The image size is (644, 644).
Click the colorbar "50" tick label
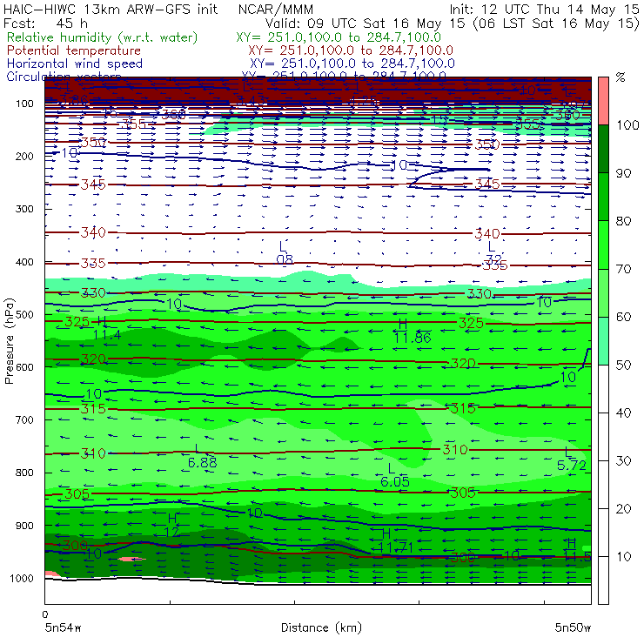click(624, 365)
